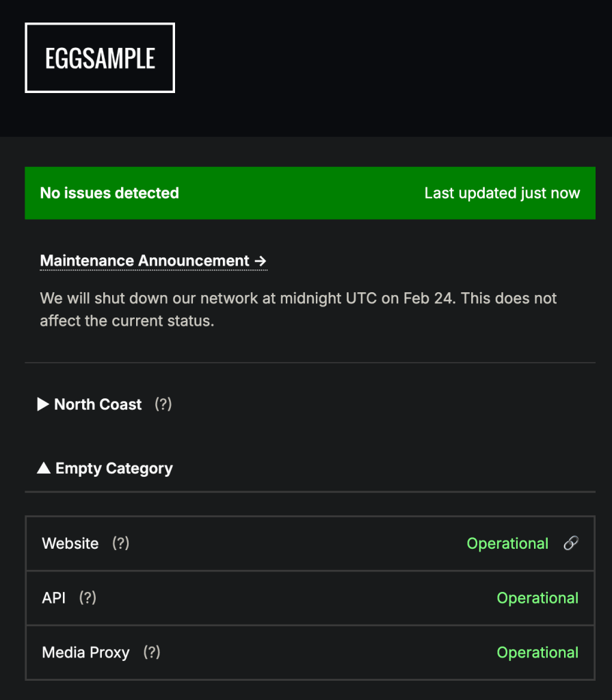Screen dimensions: 612x700
Task: Click the API Operational status
Action: point(537,598)
